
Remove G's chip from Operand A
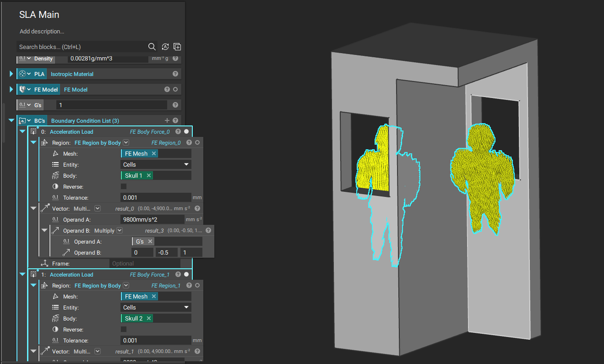[x=150, y=241]
